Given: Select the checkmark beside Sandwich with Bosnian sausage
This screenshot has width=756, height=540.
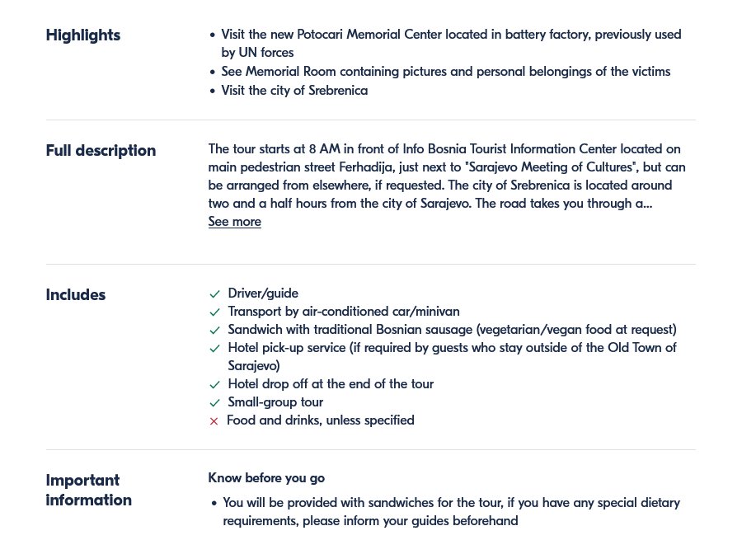Looking at the screenshot, I should point(214,331).
